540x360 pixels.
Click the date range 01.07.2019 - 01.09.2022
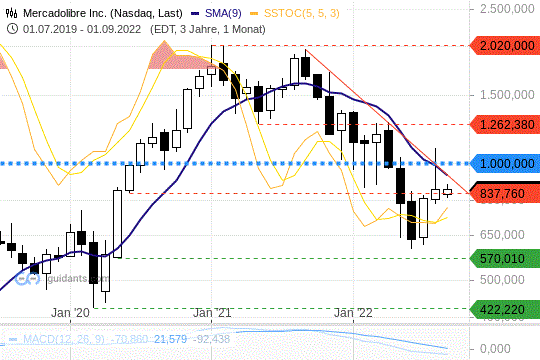click(x=82, y=29)
